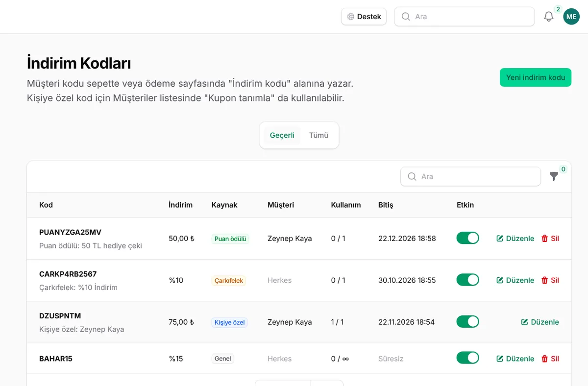Disable the PUANYZGA25MV code toggle
This screenshot has width=588, height=386.
click(x=468, y=238)
